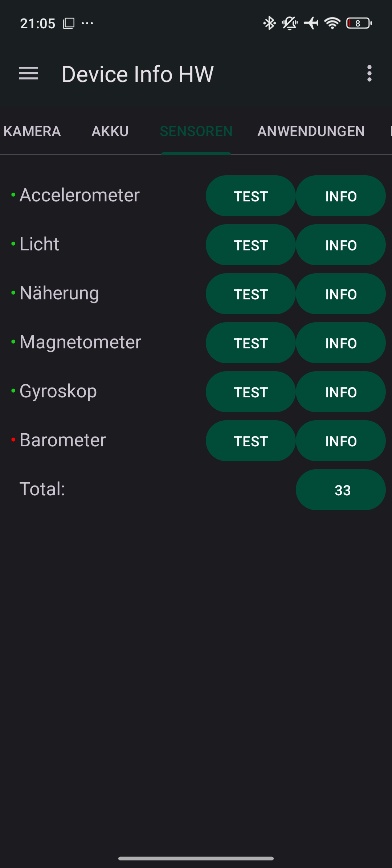
Task: Show Licht sensor info
Action: coord(340,245)
